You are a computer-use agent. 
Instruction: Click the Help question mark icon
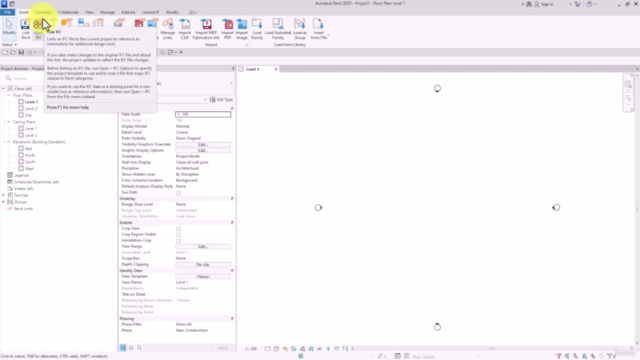(589, 4)
